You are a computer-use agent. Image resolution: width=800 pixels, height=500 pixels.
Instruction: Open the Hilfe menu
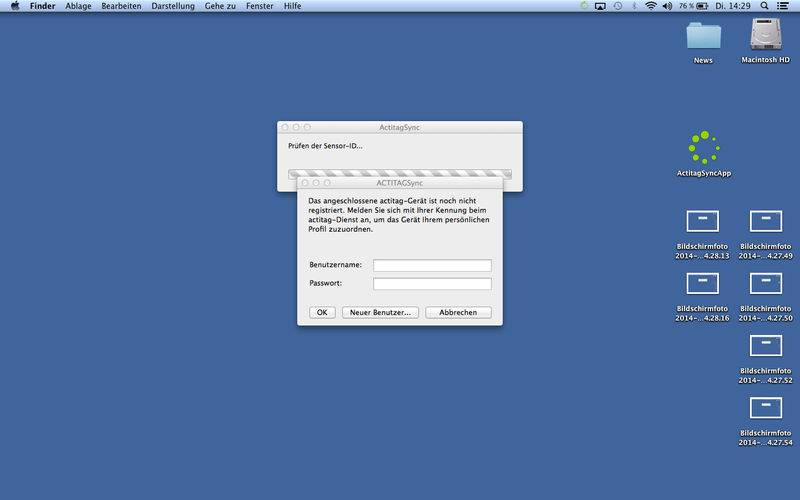pos(292,6)
